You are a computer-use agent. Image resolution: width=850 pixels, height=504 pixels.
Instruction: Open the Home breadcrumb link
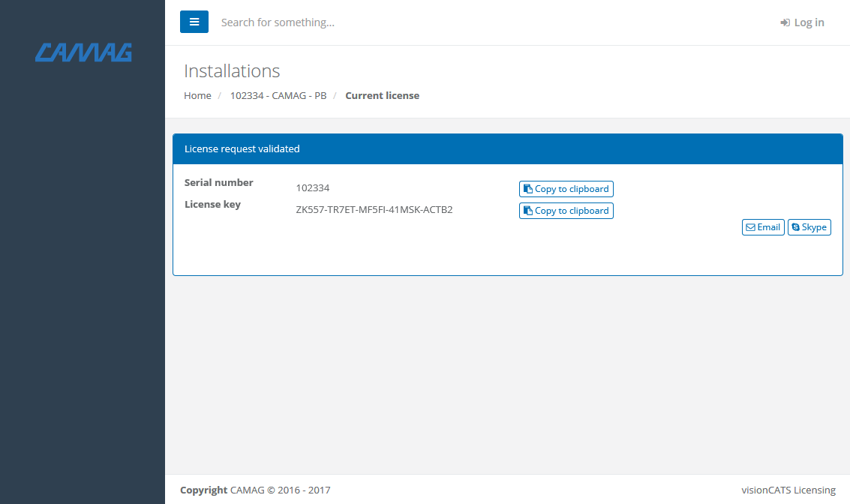197,95
